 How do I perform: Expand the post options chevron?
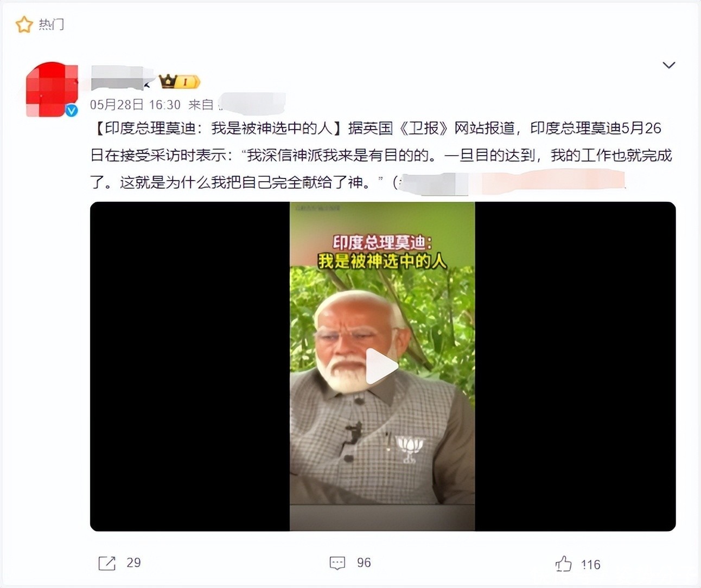[669, 65]
